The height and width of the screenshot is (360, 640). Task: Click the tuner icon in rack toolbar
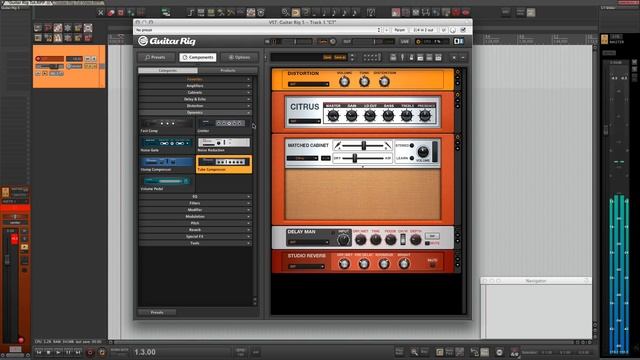coord(402,58)
